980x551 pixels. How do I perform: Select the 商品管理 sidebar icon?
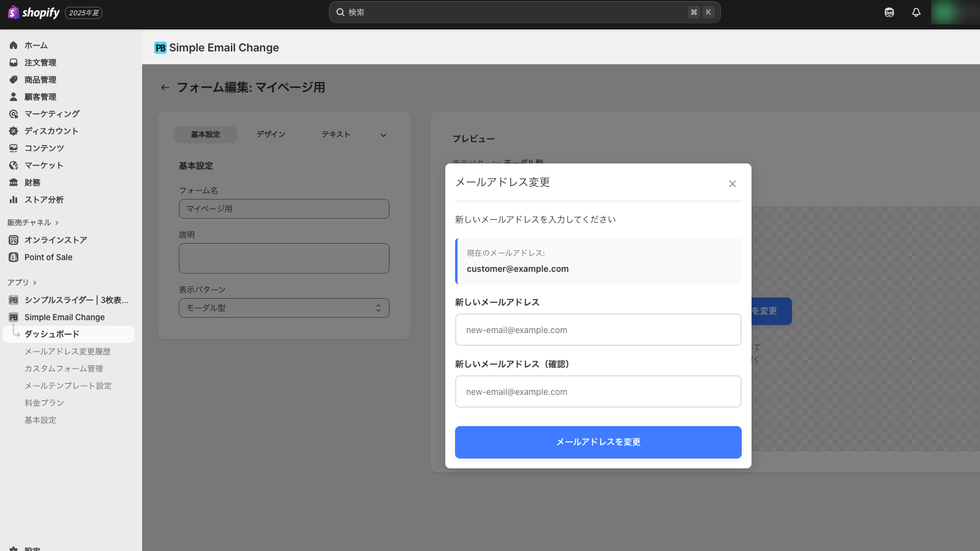13,79
